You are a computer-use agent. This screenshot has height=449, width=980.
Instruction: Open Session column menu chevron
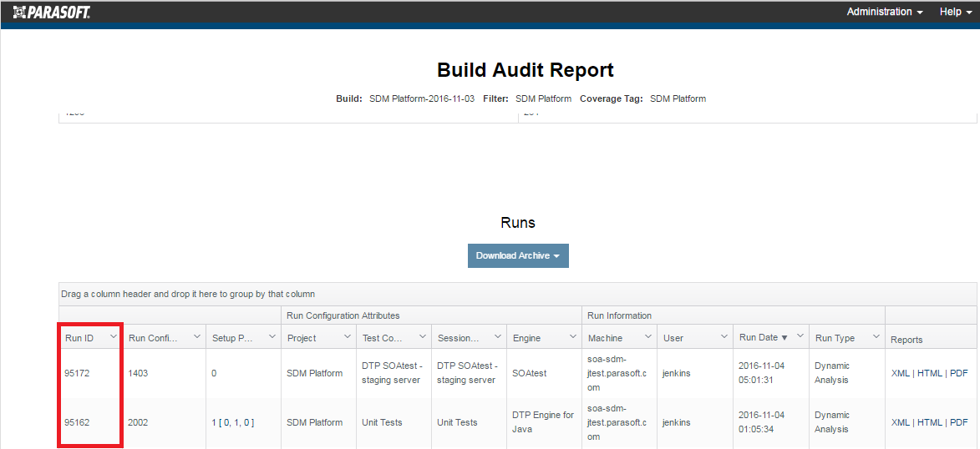point(497,336)
